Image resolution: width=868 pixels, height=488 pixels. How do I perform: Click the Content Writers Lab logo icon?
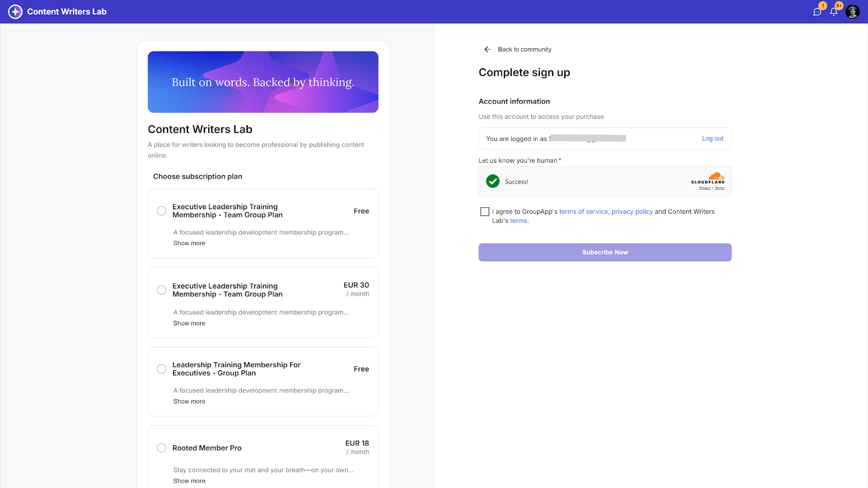click(15, 11)
